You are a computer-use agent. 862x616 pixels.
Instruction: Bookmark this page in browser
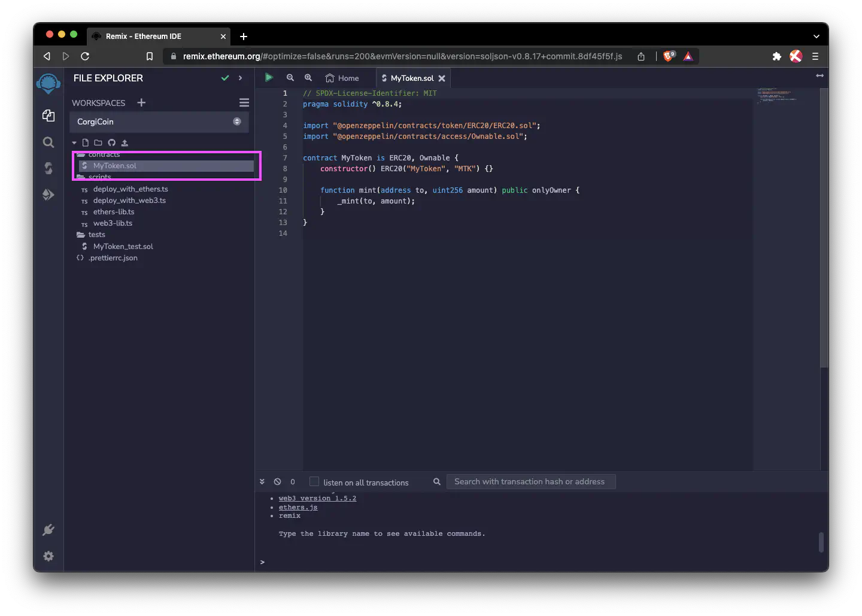pyautogui.click(x=150, y=56)
